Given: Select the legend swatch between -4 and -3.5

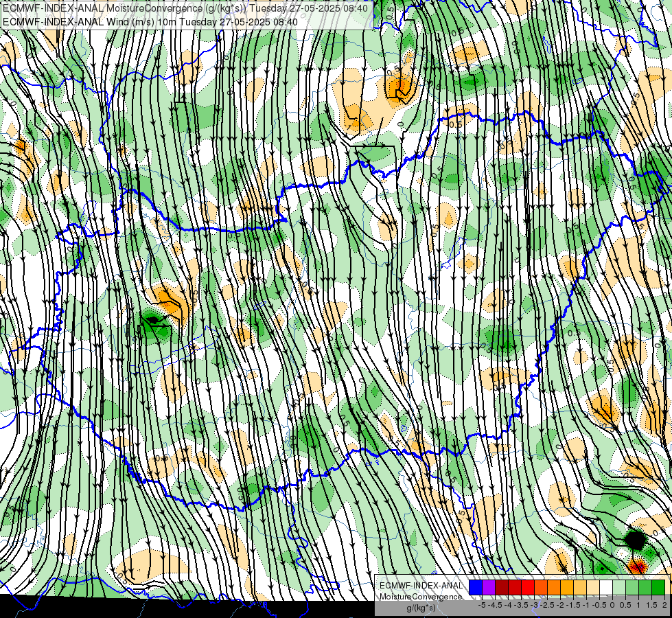Looking at the screenshot, I should pos(515,587).
